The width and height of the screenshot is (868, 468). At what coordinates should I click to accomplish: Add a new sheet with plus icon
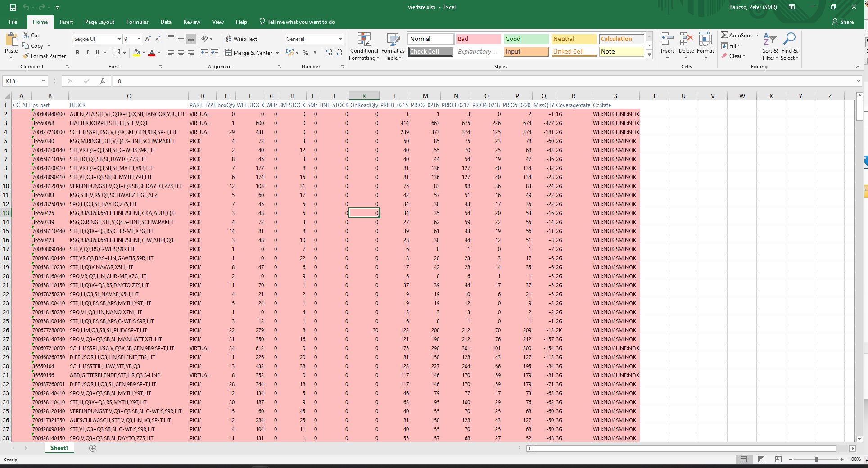coord(93,448)
